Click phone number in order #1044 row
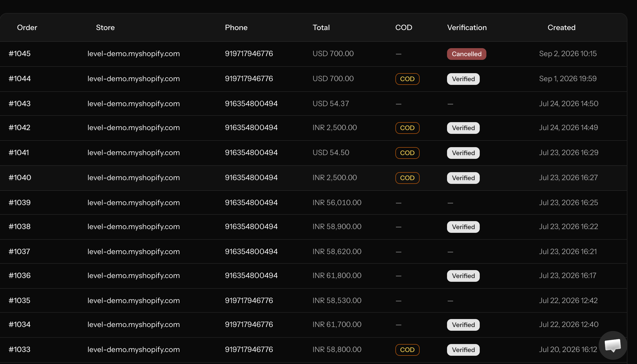The height and width of the screenshot is (364, 637). pos(249,78)
